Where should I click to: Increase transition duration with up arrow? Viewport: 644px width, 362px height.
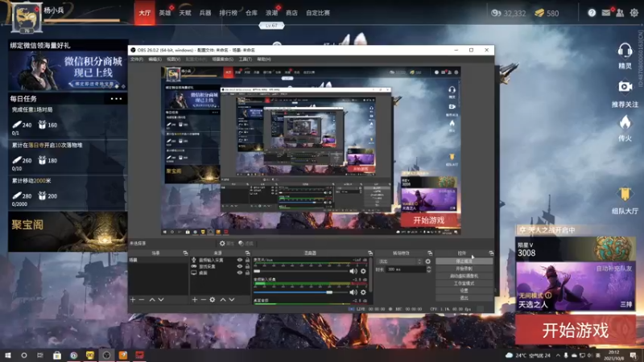(429, 268)
